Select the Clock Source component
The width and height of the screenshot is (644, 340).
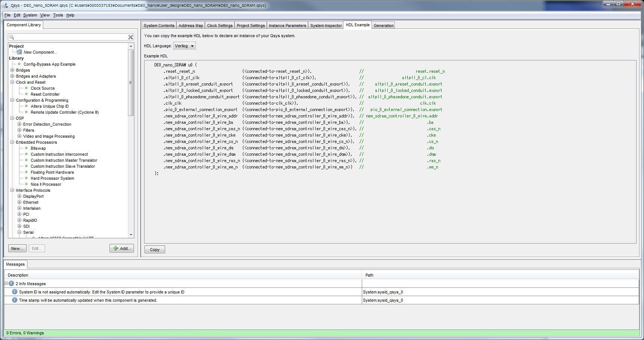pos(42,88)
